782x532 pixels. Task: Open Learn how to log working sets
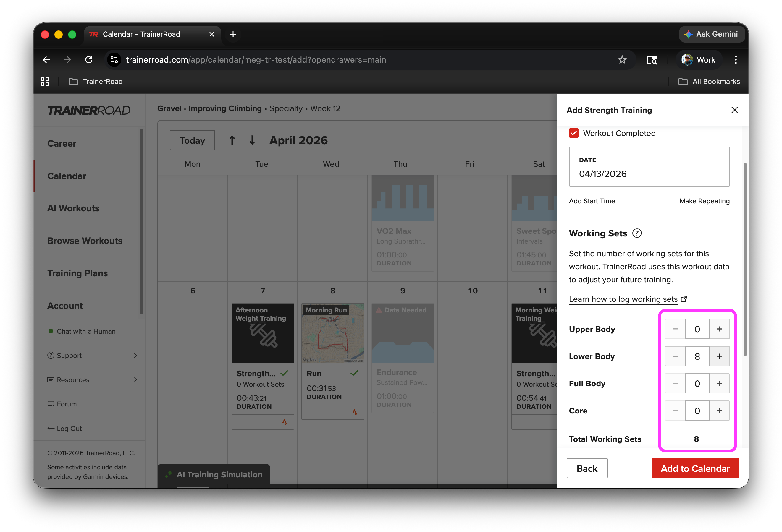pyautogui.click(x=628, y=299)
